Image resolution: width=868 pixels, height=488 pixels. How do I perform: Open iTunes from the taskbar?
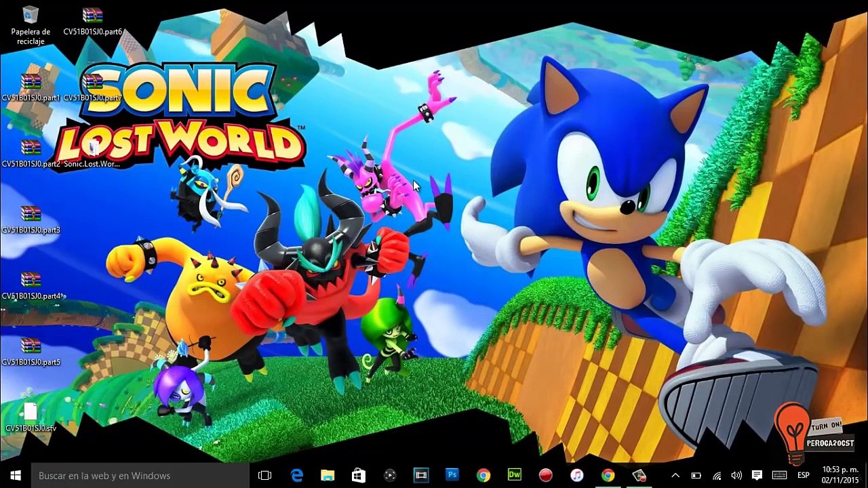[x=577, y=475]
